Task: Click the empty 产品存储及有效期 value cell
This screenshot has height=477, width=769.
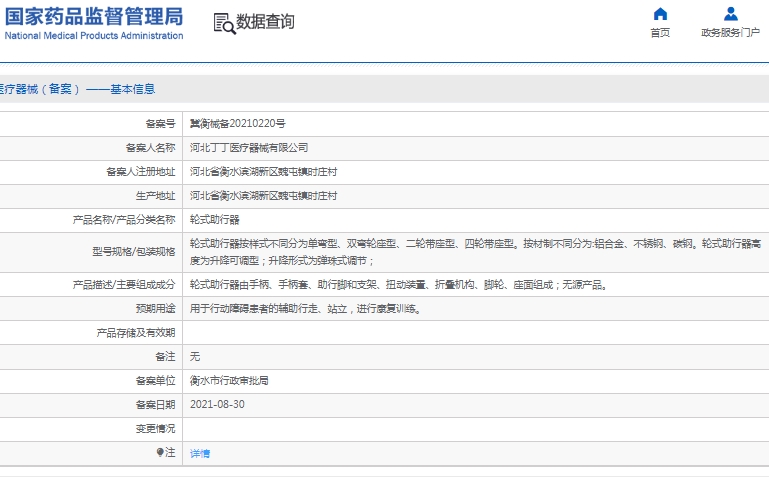Action: 476,333
